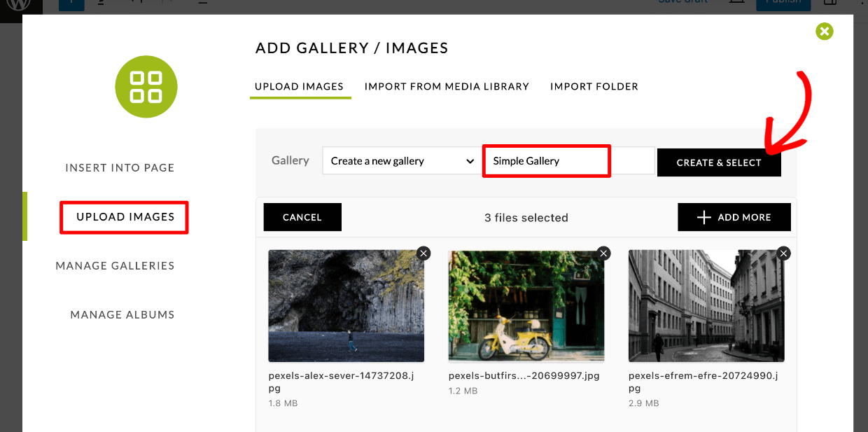Open the Manage Albums section
The width and height of the screenshot is (868, 432).
[x=122, y=314]
